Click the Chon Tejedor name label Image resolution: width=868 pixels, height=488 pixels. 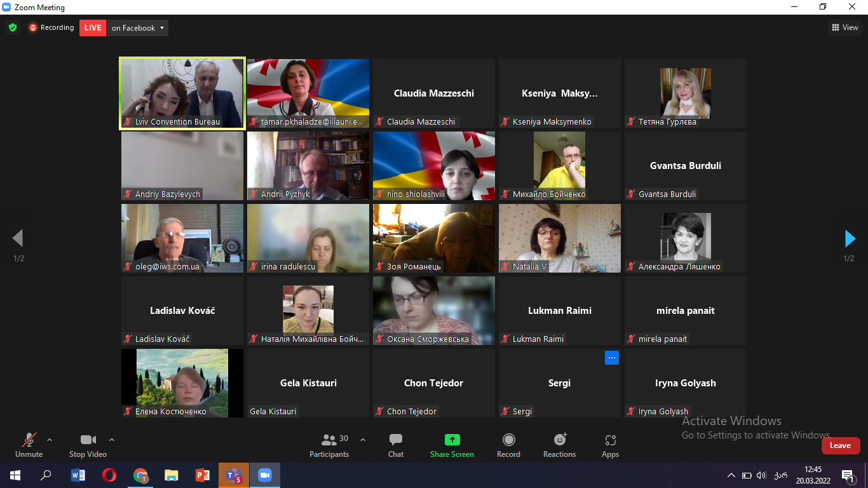click(411, 411)
